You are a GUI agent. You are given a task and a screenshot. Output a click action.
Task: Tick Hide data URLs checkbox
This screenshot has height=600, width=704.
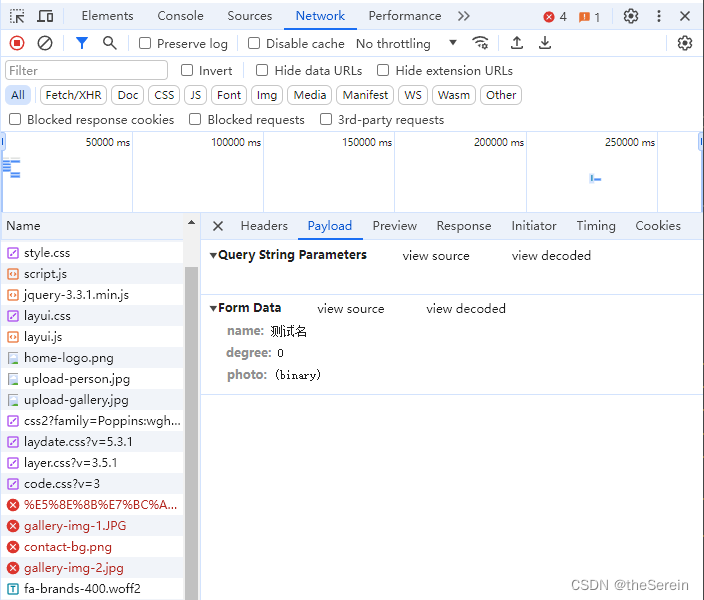click(262, 71)
